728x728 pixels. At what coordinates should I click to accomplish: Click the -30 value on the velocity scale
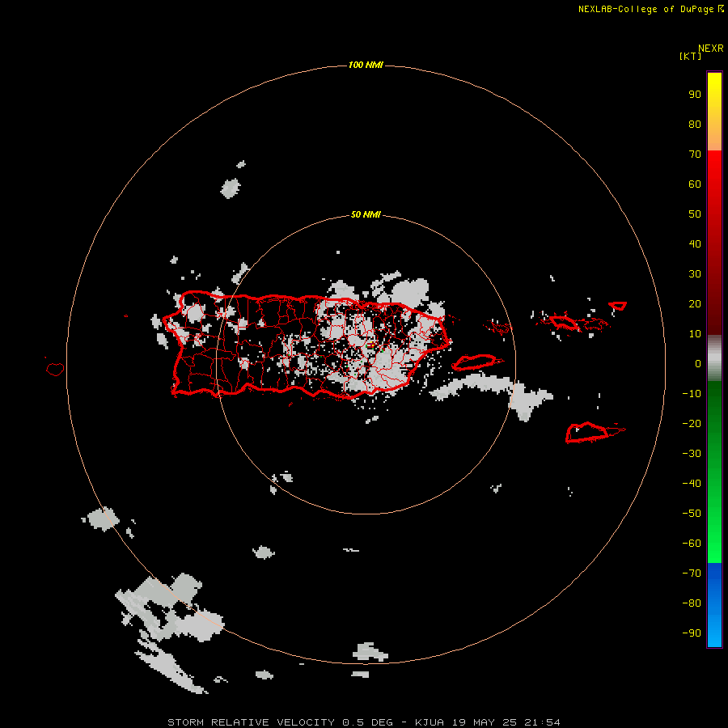tap(692, 454)
